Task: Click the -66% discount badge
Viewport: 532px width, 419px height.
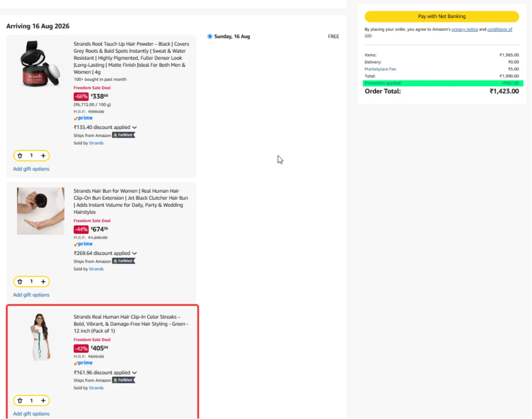Action: tap(81, 96)
